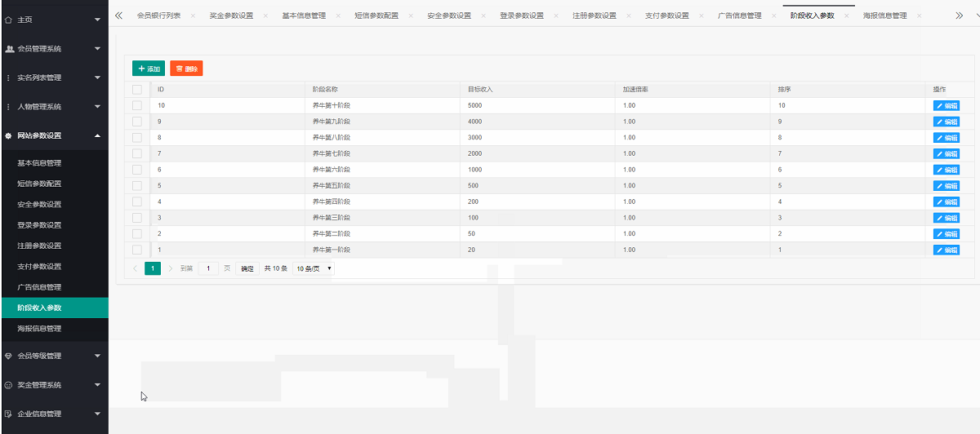Click the home icon in the sidebar
980x434 pixels.
(9, 19)
